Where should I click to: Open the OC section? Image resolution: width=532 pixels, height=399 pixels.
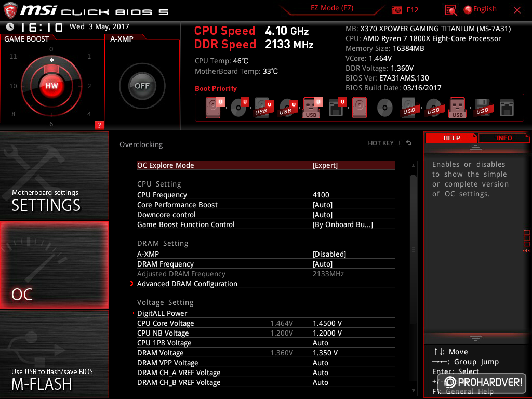tap(54, 265)
